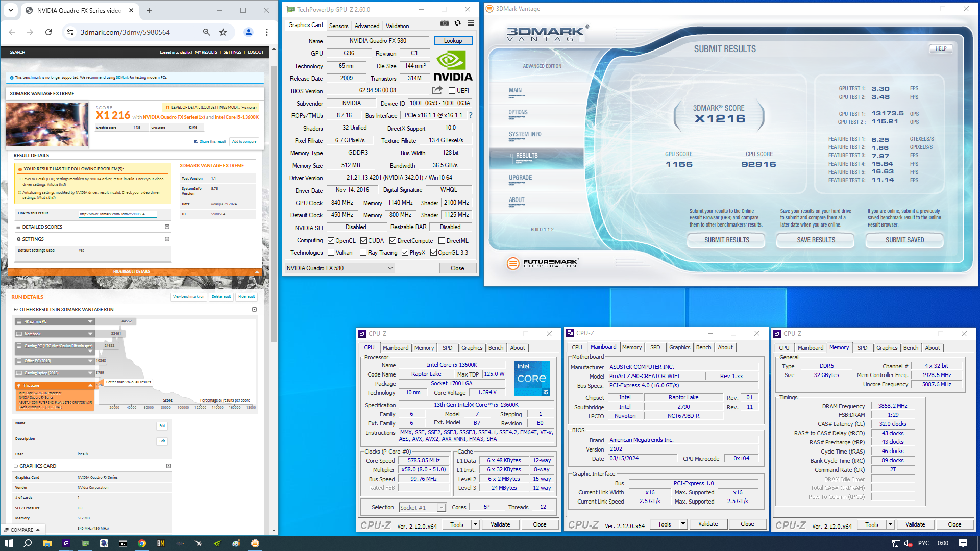Open the Chrome zoom magnifier icon
The width and height of the screenshot is (980, 551).
tap(206, 32)
